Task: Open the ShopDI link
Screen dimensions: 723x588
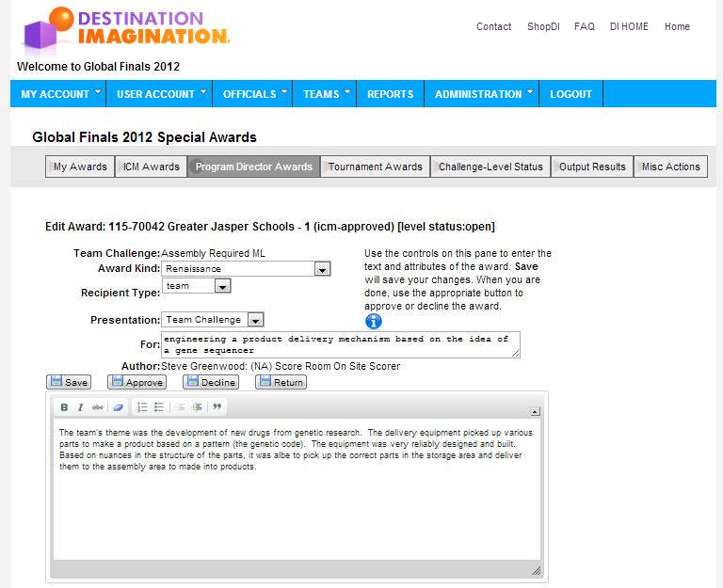Action: [543, 26]
